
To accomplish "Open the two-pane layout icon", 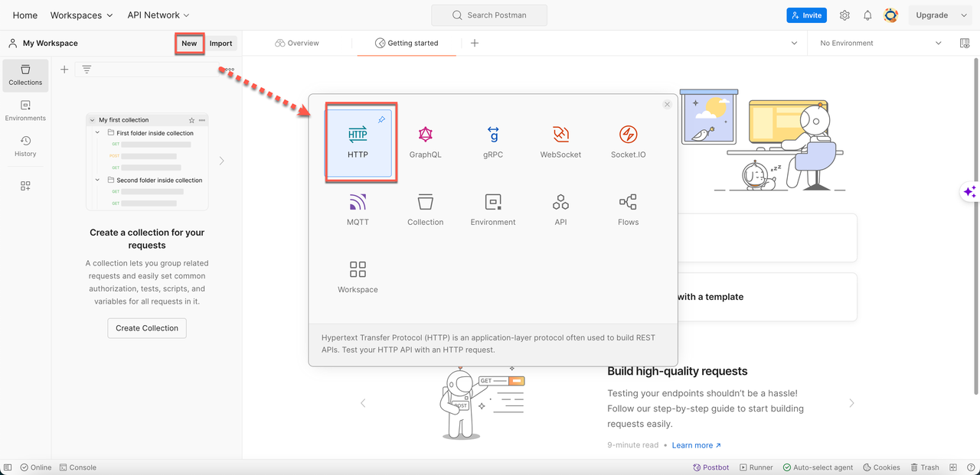I will [952, 467].
